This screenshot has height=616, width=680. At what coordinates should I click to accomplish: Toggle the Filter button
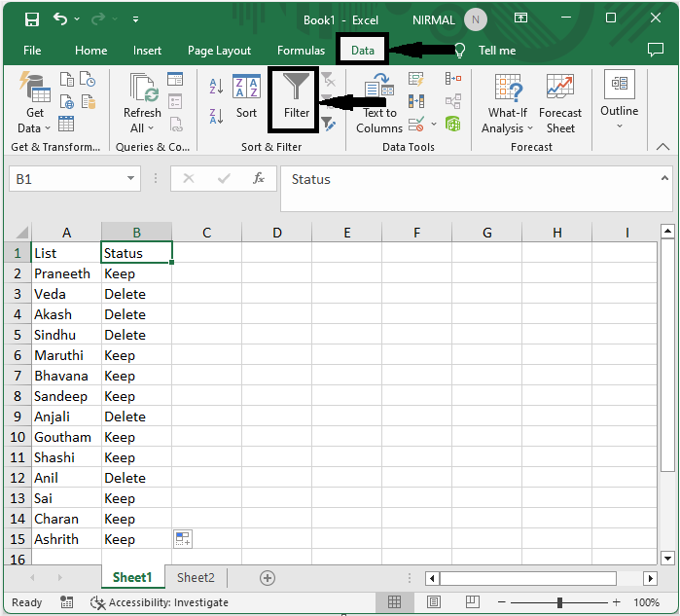pyautogui.click(x=296, y=96)
